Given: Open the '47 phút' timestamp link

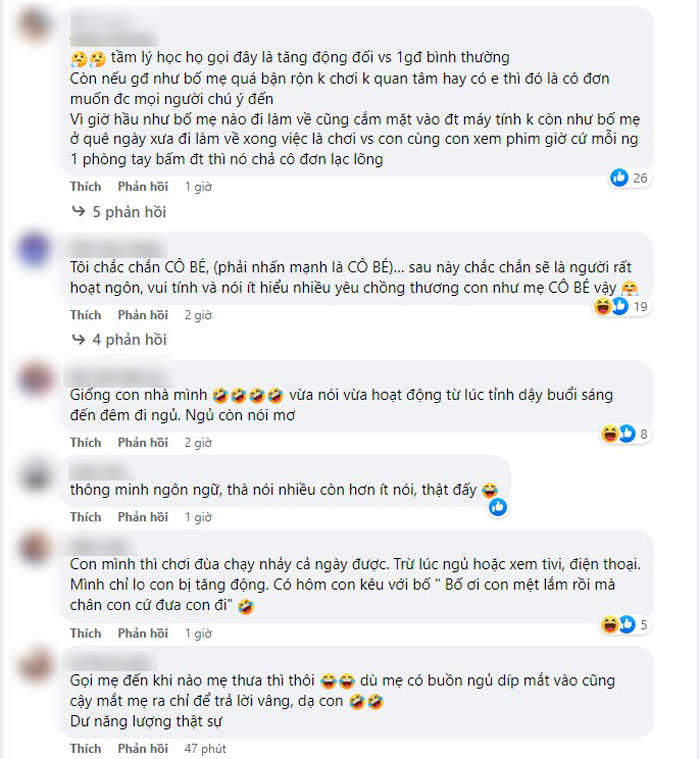Looking at the screenshot, I should (205, 748).
